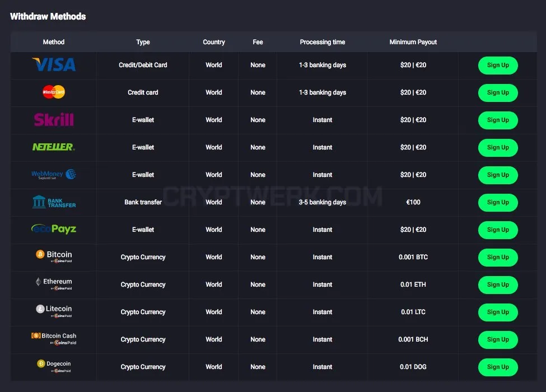Image resolution: width=546 pixels, height=392 pixels.
Task: Click the 0.01 ETH minimum payout
Action: pyautogui.click(x=413, y=284)
